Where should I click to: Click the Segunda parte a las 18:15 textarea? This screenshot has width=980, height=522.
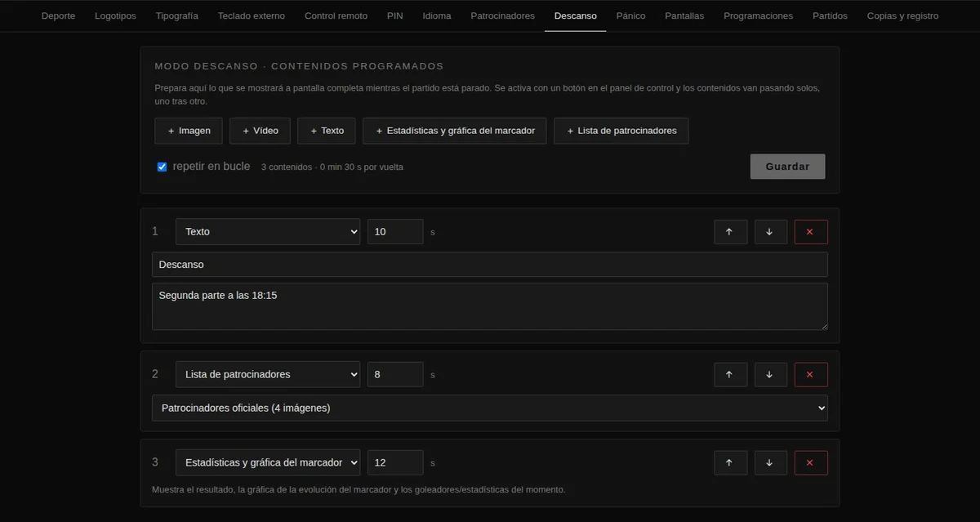(490, 306)
